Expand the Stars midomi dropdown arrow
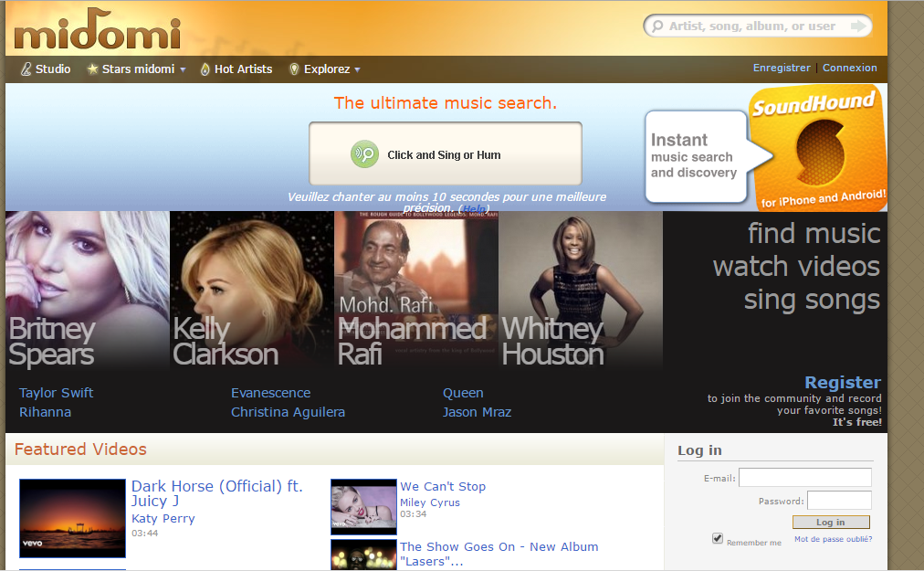 pyautogui.click(x=183, y=69)
